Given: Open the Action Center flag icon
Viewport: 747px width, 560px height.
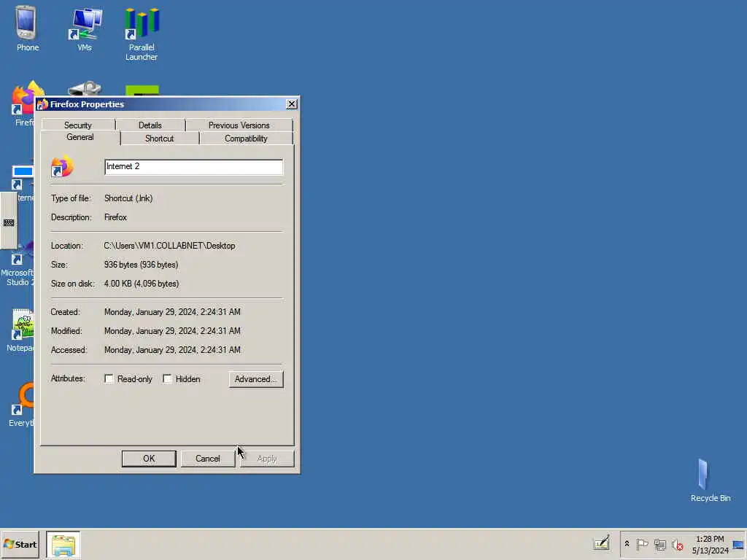Looking at the screenshot, I should [x=642, y=544].
